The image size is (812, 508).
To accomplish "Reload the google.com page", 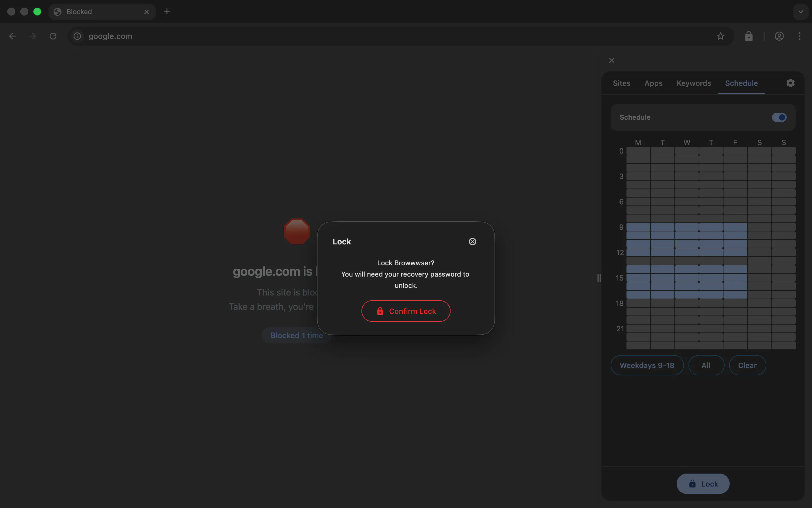I will pyautogui.click(x=53, y=36).
